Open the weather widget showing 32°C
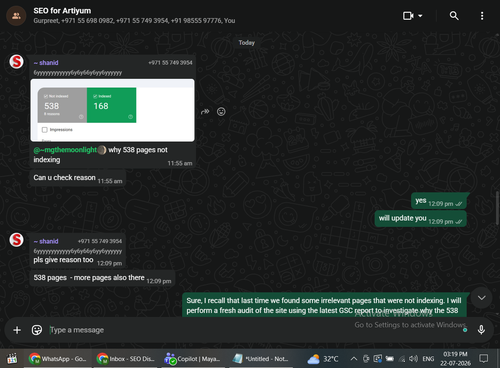This screenshot has width=500, height=368. (323, 359)
